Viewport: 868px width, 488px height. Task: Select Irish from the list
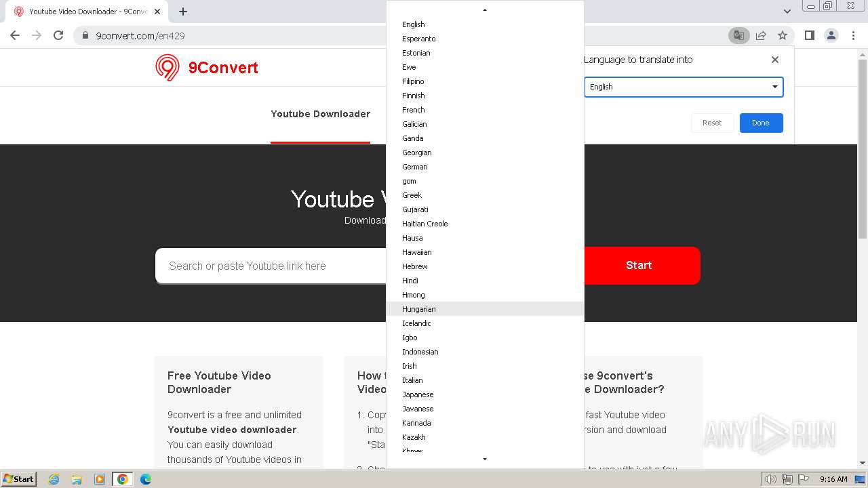485,366
